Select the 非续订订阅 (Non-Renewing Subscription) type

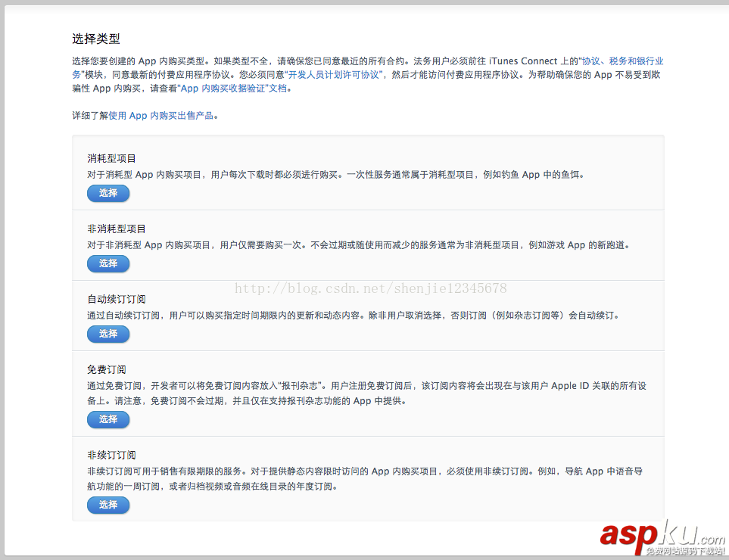click(x=107, y=505)
